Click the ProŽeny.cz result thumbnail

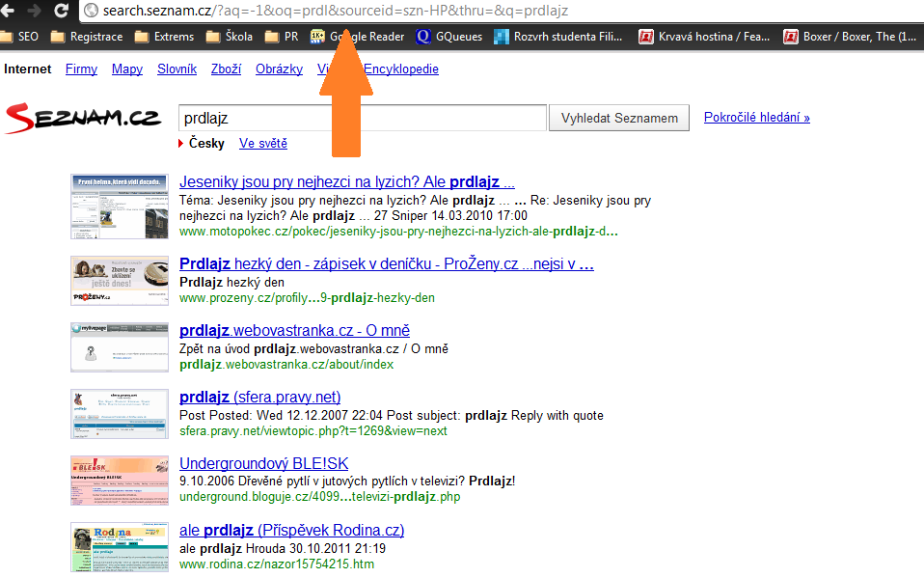(x=120, y=281)
